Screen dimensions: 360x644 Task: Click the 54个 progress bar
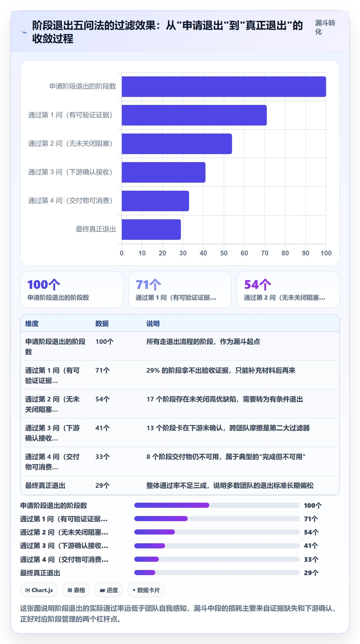(x=217, y=532)
